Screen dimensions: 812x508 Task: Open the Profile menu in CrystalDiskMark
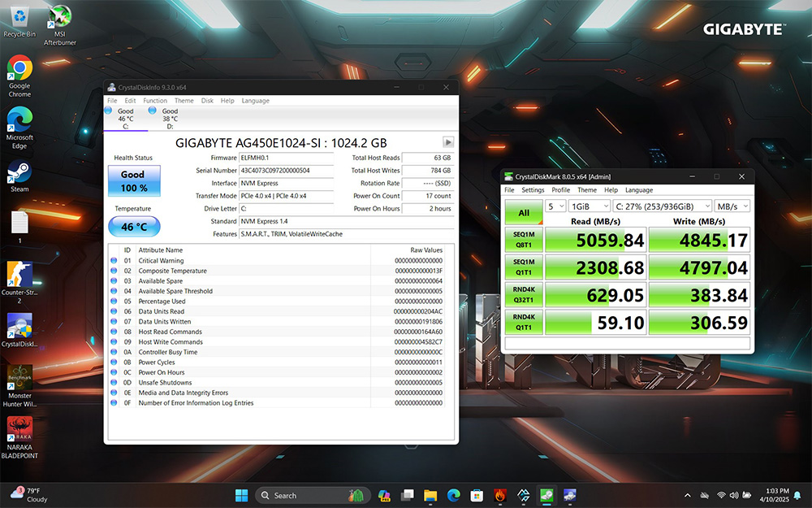click(560, 190)
